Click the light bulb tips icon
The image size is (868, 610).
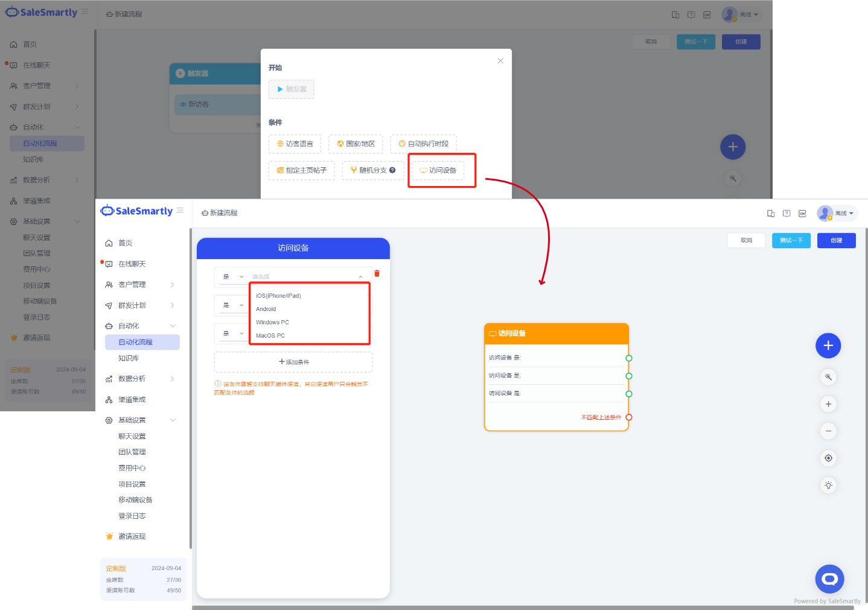pyautogui.click(x=828, y=485)
